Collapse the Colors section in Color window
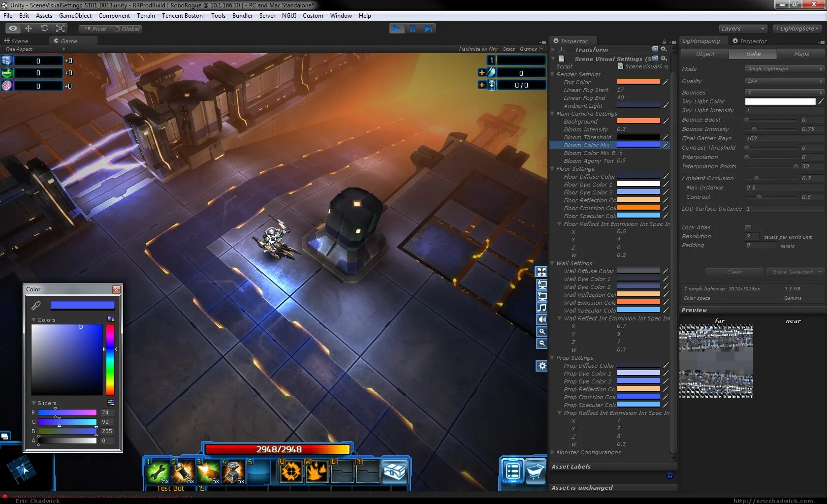This screenshot has width=827, height=504. [34, 319]
